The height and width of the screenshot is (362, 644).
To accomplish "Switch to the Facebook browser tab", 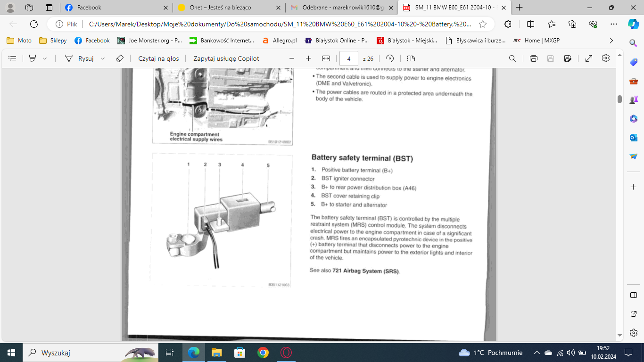I will (x=116, y=8).
